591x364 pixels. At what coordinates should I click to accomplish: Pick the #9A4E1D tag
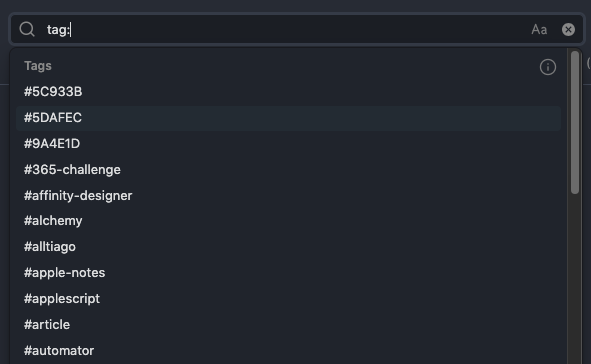[288, 144]
